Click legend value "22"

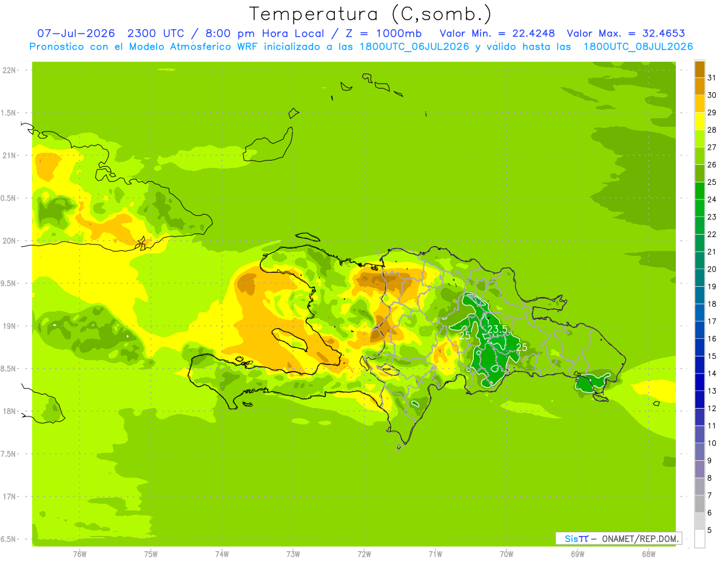[x=712, y=234]
